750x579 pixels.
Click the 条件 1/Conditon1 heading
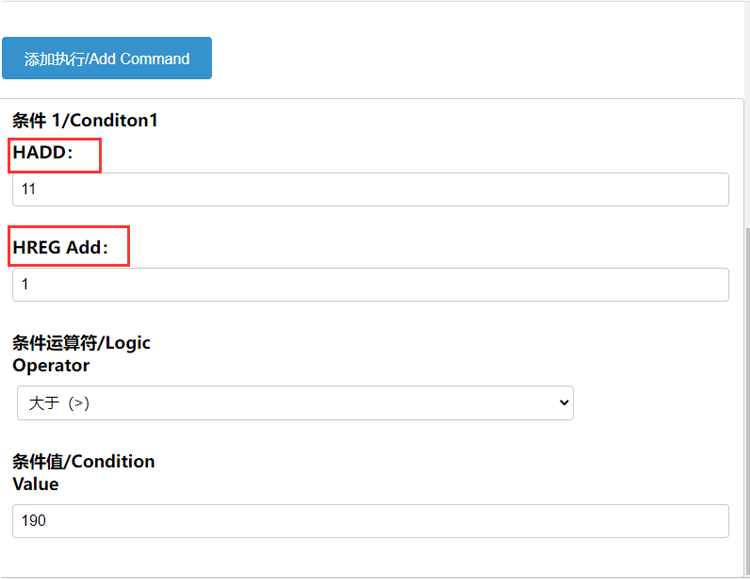(85, 120)
